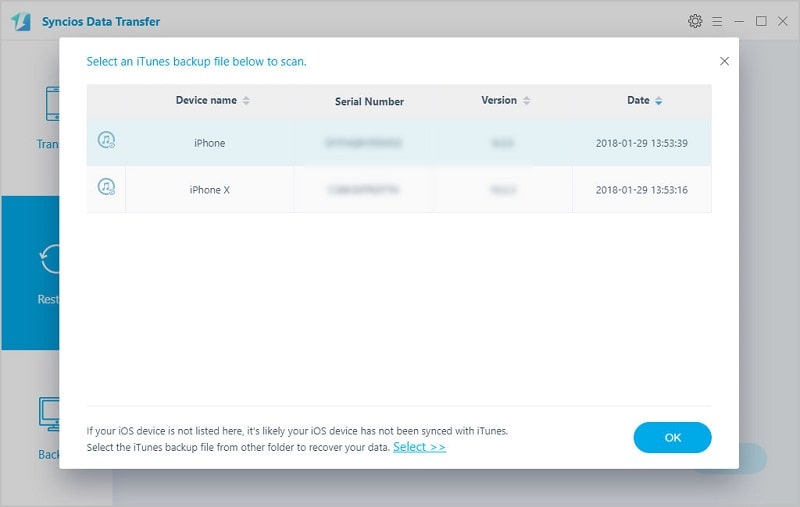This screenshot has height=507, width=800.
Task: Minimize the Syncios window
Action: (x=739, y=21)
